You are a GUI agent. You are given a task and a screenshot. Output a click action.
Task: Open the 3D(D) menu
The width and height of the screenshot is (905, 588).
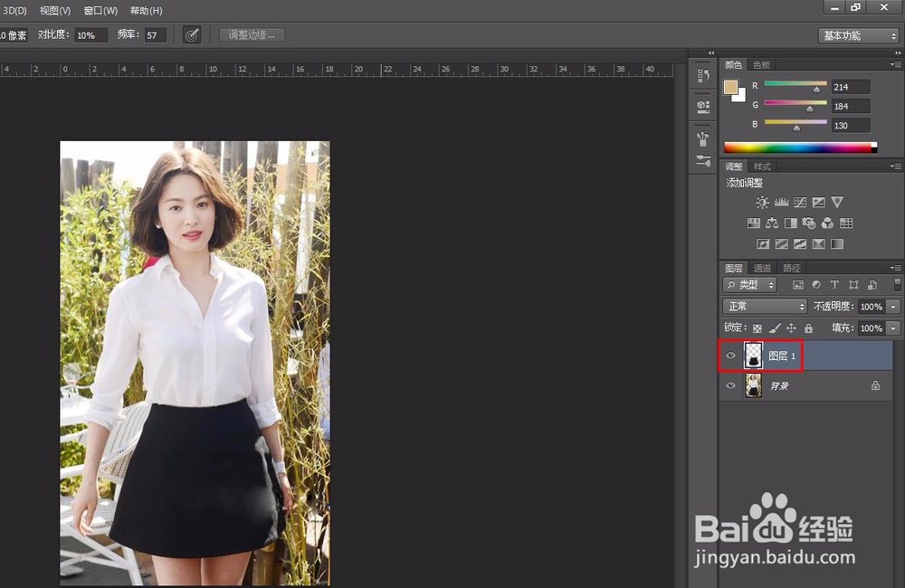pyautogui.click(x=14, y=10)
